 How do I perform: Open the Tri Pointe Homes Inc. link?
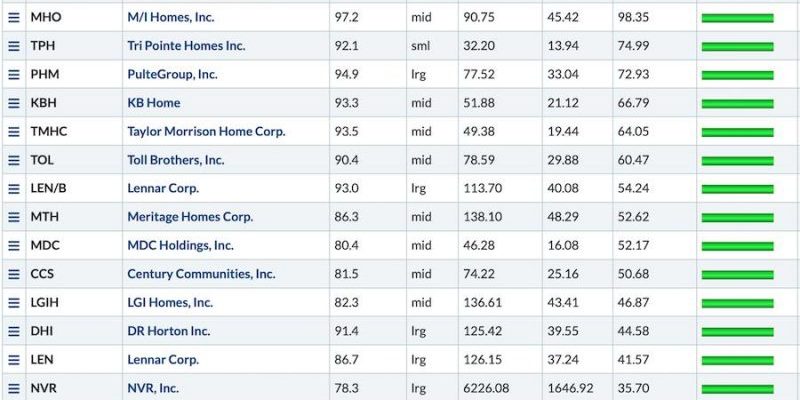pos(186,46)
